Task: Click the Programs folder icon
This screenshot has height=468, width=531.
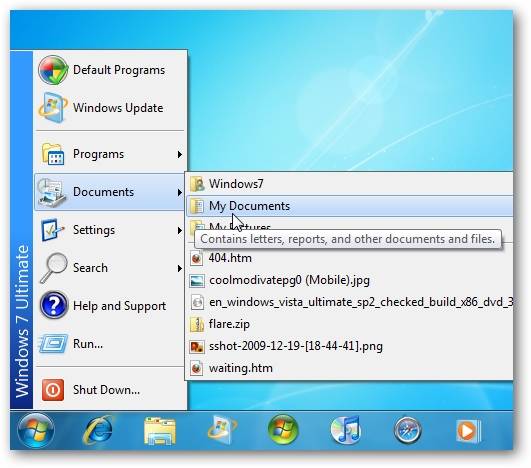Action: point(53,154)
